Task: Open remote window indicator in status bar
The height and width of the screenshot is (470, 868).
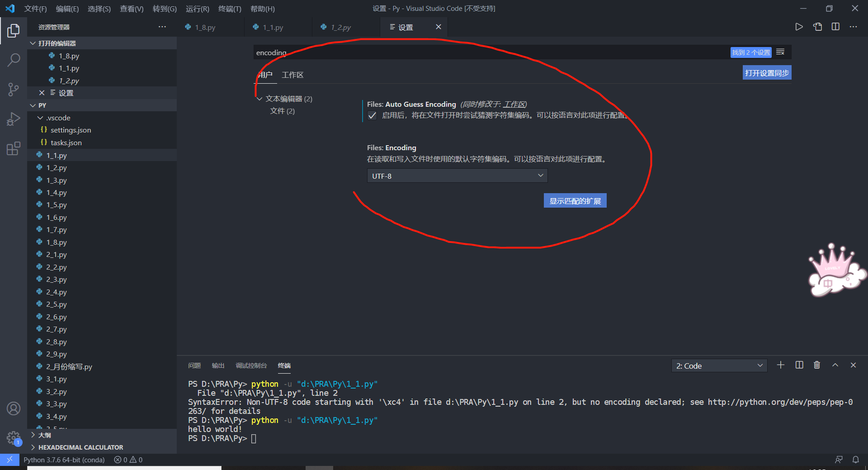Action: click(x=9, y=460)
